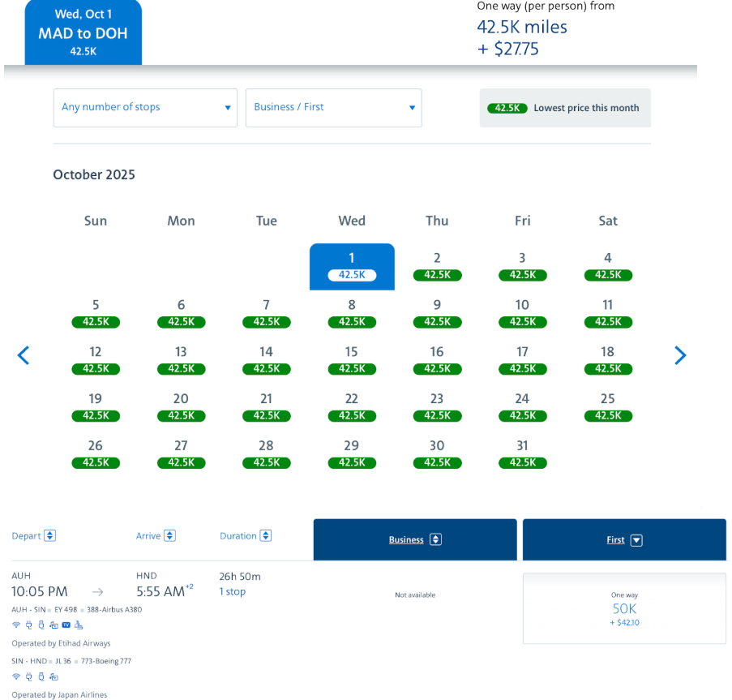Select the Business column header tab
This screenshot has width=732, height=700.
(x=415, y=539)
